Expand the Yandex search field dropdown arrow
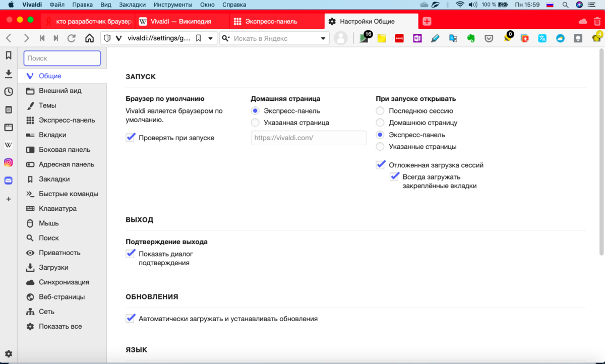Screen dimensions: 605x364 [323, 38]
